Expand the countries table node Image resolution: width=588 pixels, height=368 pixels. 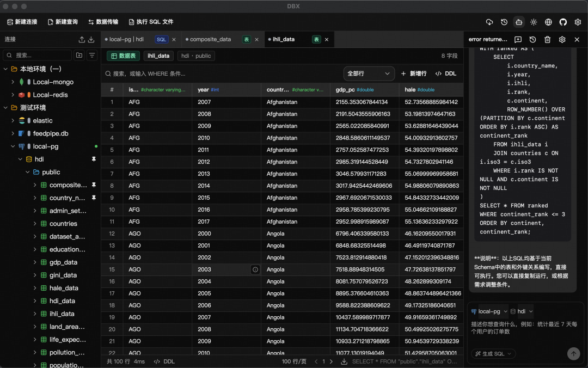pyautogui.click(x=34, y=224)
